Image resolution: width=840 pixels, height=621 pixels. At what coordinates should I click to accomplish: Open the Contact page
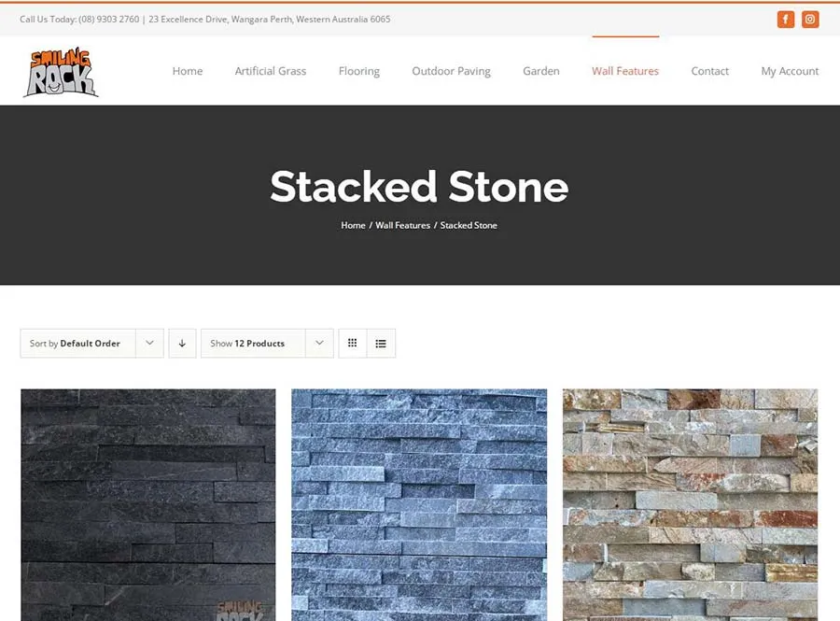click(x=710, y=71)
